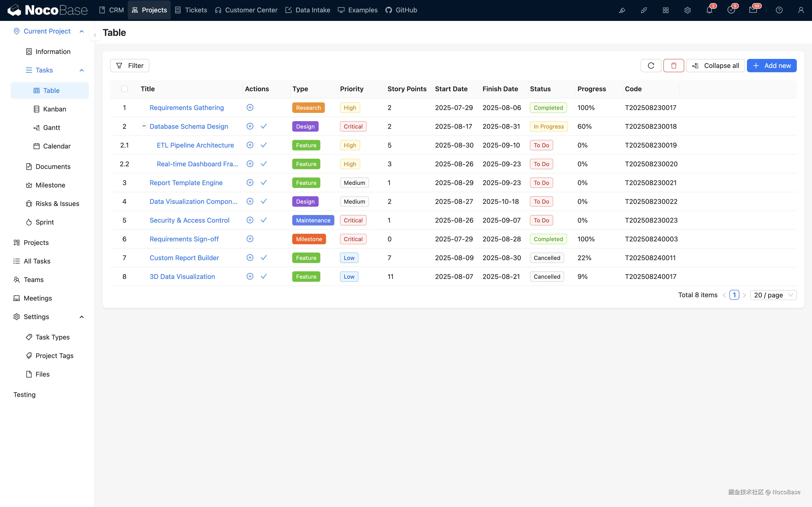Collapse the Tasks sidebar group
This screenshot has width=812, height=507.
click(81, 70)
